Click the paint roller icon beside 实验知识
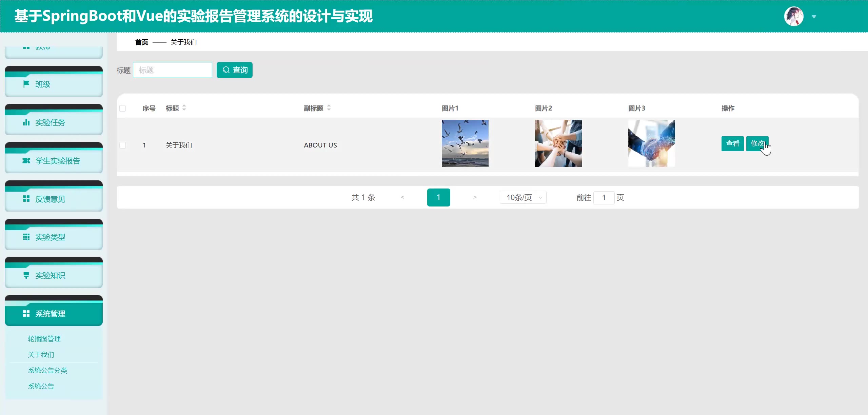This screenshot has height=415, width=868. click(x=26, y=275)
